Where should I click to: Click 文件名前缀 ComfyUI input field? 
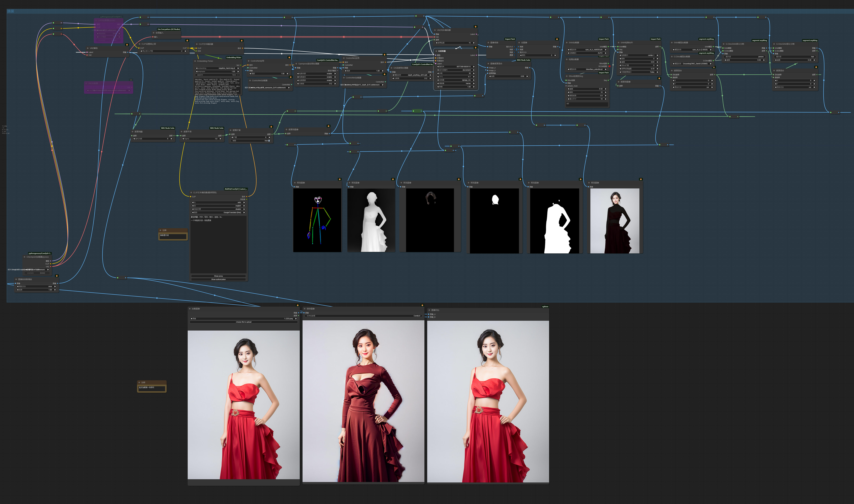(x=363, y=316)
